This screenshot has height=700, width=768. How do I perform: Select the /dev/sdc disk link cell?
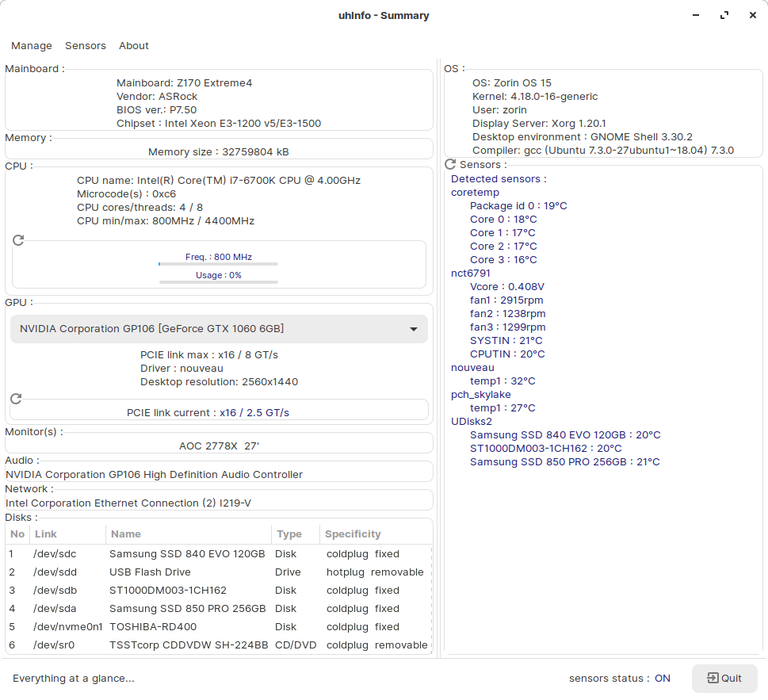55,554
